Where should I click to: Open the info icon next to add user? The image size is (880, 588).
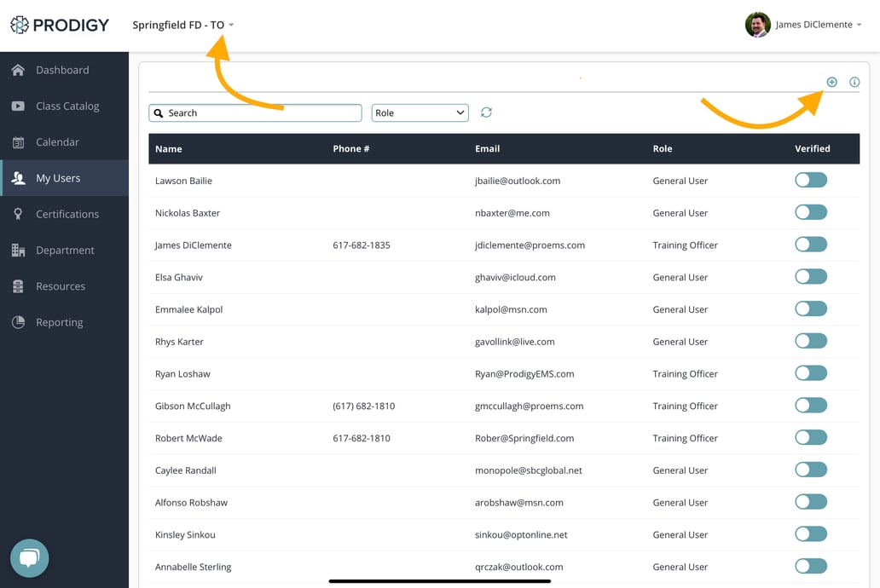point(854,81)
